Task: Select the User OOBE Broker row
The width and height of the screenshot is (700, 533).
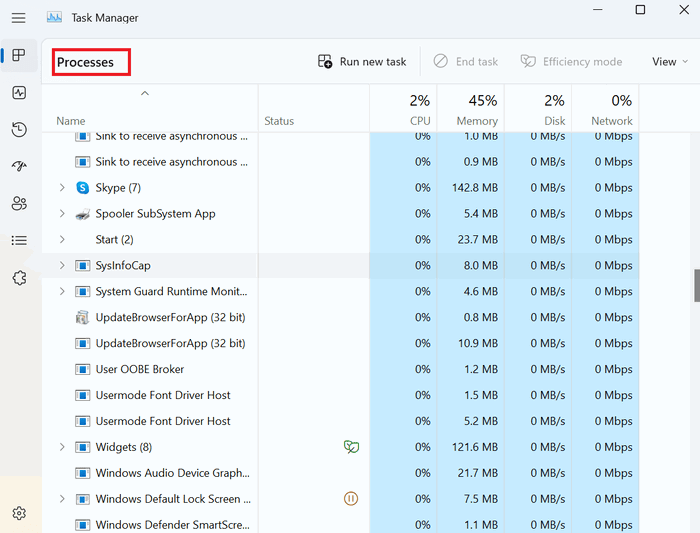Action: pos(341,369)
